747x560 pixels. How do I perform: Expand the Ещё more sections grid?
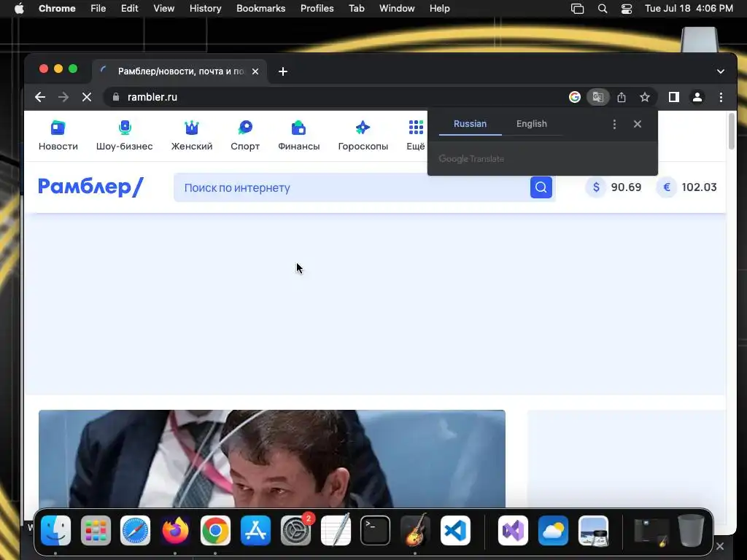416,136
